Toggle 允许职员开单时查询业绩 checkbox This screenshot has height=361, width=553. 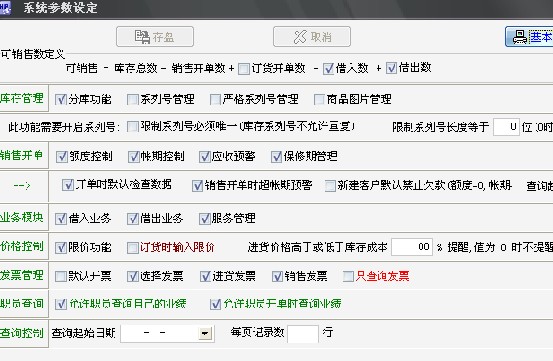pyautogui.click(x=215, y=304)
